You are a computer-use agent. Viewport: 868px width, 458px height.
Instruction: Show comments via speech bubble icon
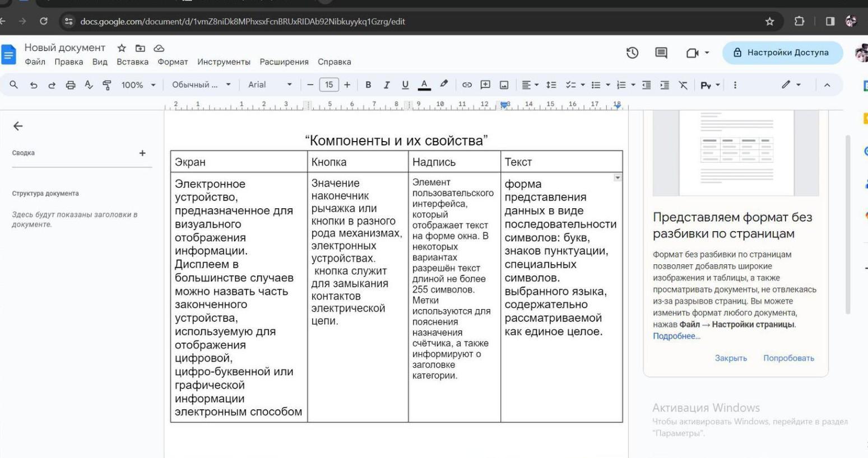tap(661, 53)
